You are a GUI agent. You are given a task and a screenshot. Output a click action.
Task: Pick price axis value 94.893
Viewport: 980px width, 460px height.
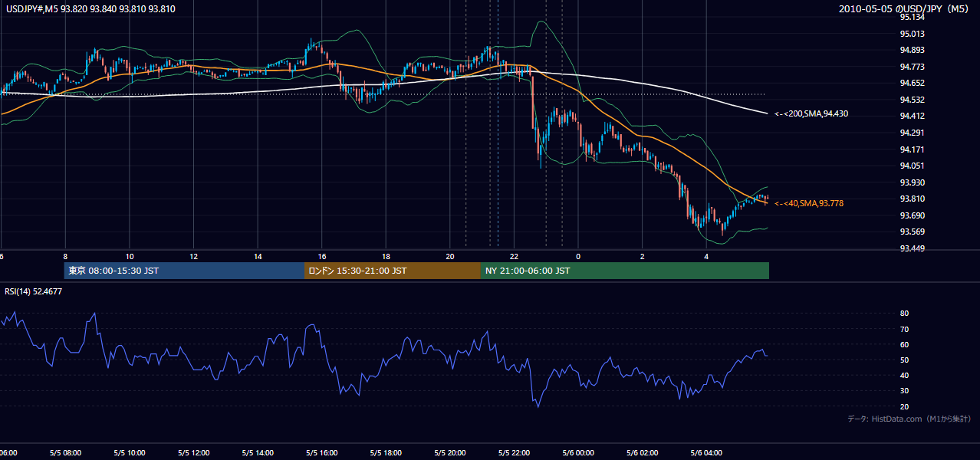pos(912,50)
